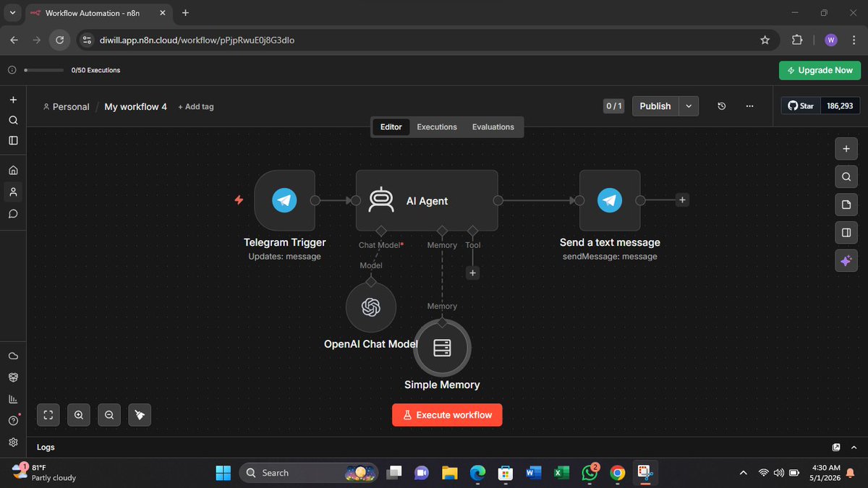The height and width of the screenshot is (488, 868).
Task: Click the Publish button
Action: point(655,106)
